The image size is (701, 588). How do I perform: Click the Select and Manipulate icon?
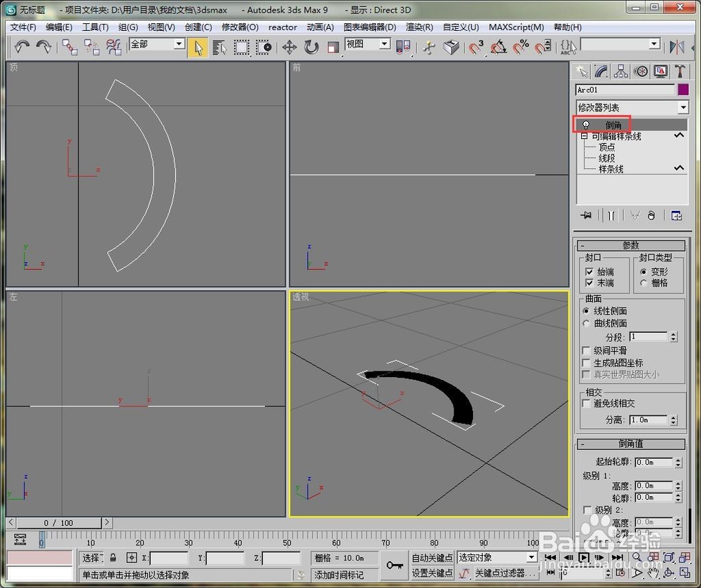pyautogui.click(x=429, y=48)
